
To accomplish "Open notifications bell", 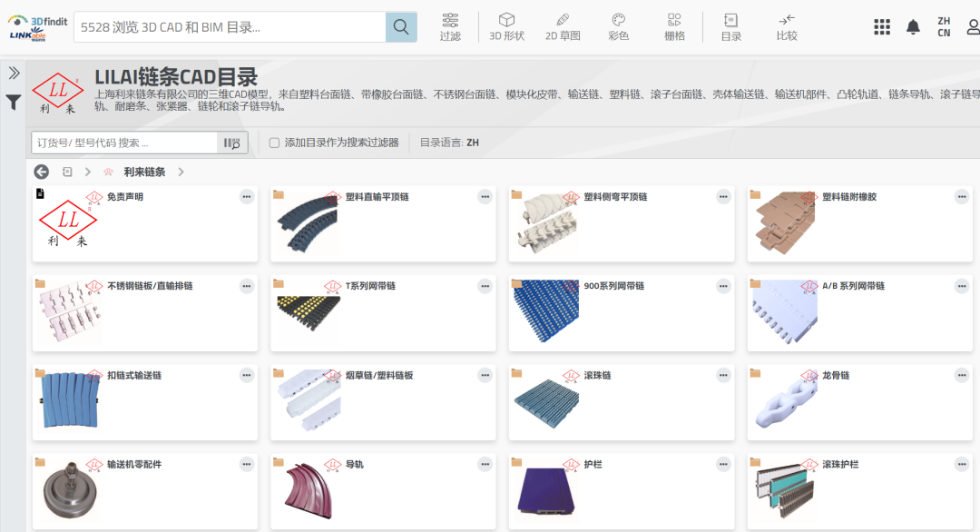I will [913, 27].
